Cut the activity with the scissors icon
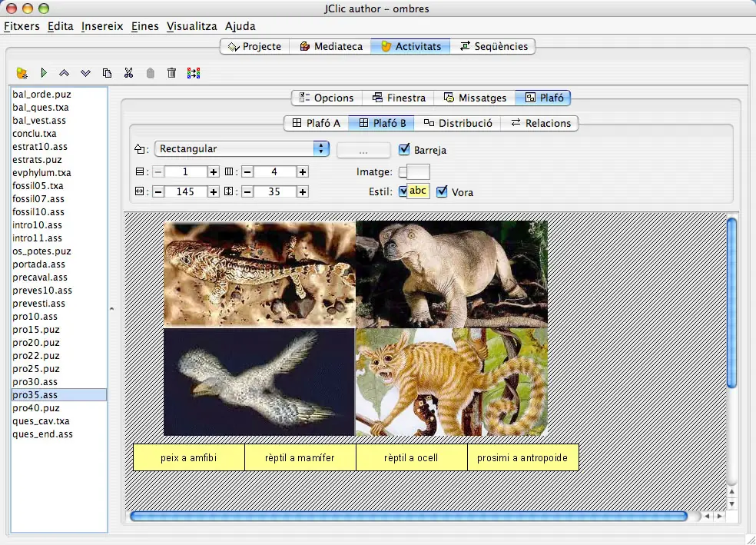The width and height of the screenshot is (756, 545). 128,73
